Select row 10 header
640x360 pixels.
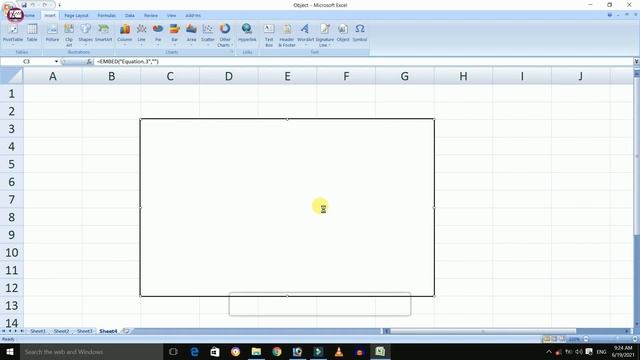pyautogui.click(x=11, y=252)
